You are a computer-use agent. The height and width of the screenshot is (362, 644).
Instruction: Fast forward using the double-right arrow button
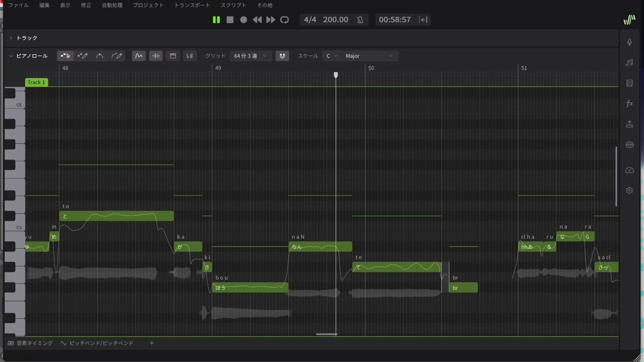tap(271, 20)
